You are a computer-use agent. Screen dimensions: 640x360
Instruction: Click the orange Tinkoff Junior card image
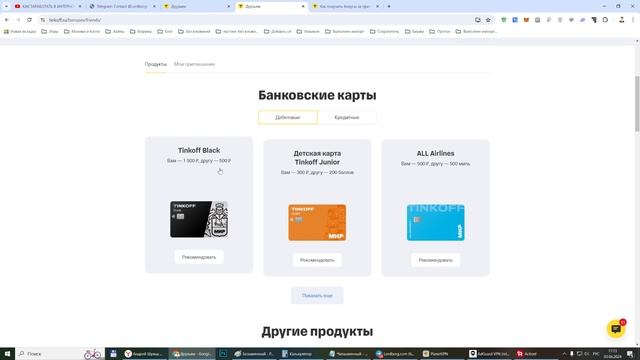click(317, 222)
